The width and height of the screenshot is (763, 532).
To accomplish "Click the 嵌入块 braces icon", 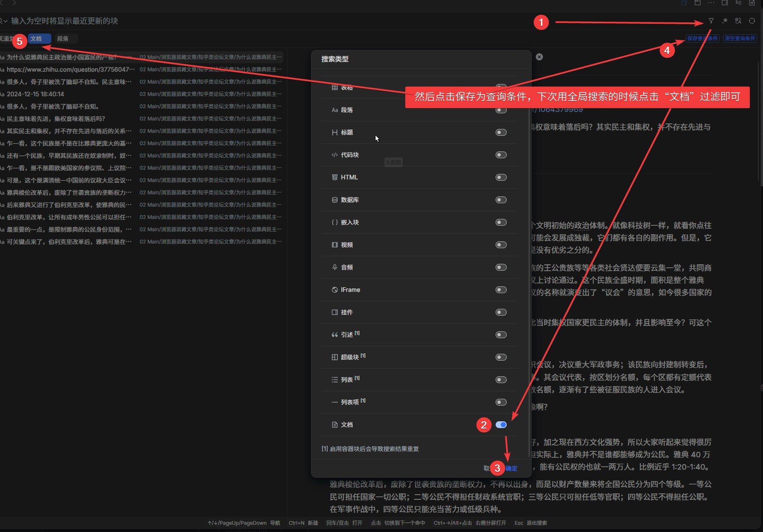I will [x=335, y=222].
